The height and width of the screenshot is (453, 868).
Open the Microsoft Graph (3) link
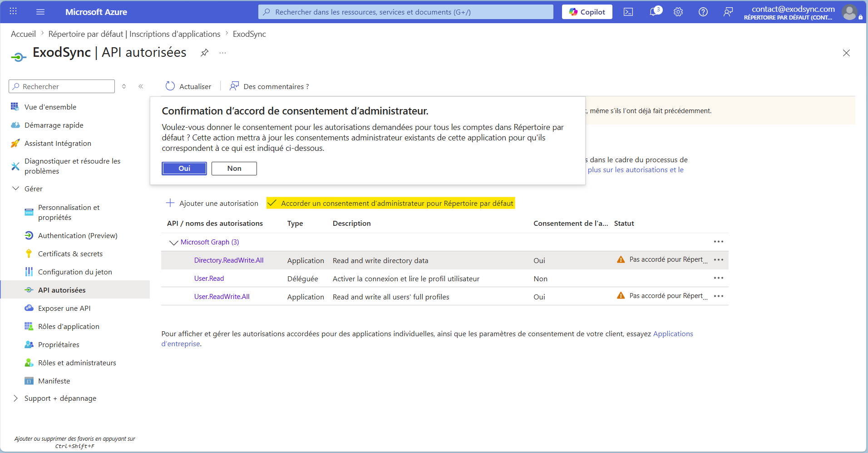(210, 242)
